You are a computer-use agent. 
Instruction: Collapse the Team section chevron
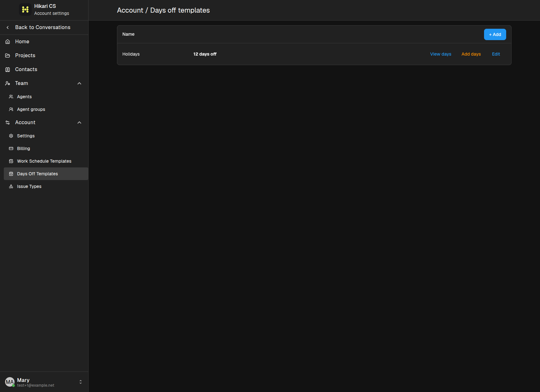pyautogui.click(x=79, y=83)
